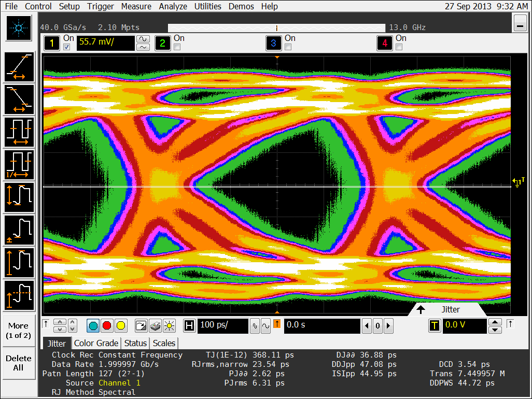Switch to the Status tab
The image size is (532, 399).
click(135, 344)
